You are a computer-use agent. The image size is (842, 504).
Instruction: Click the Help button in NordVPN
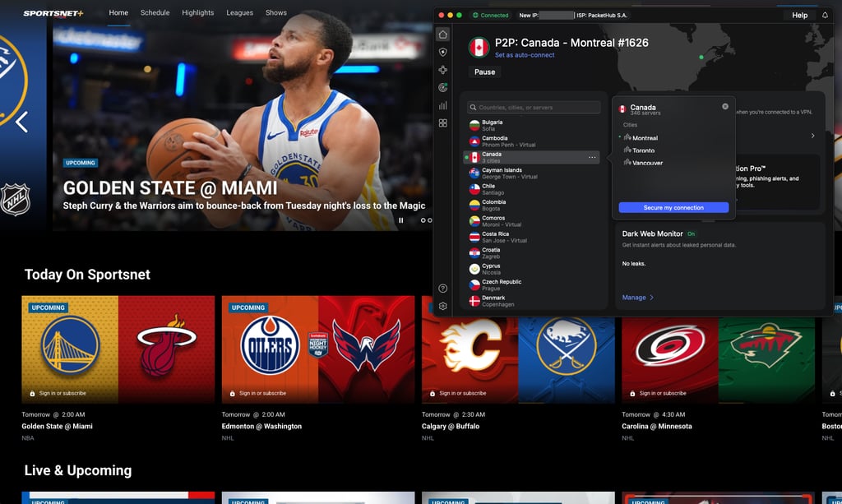pyautogui.click(x=799, y=15)
